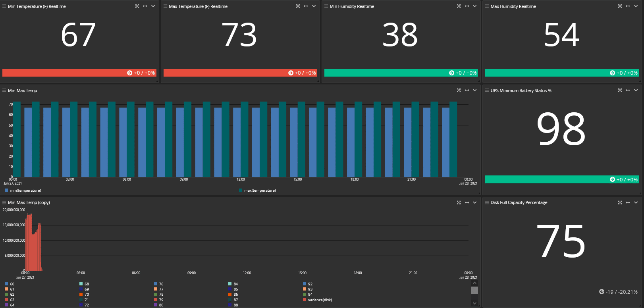Click the Min Temperature (F) Realtime panel title
Screen dimensions: 644x308
37,6
